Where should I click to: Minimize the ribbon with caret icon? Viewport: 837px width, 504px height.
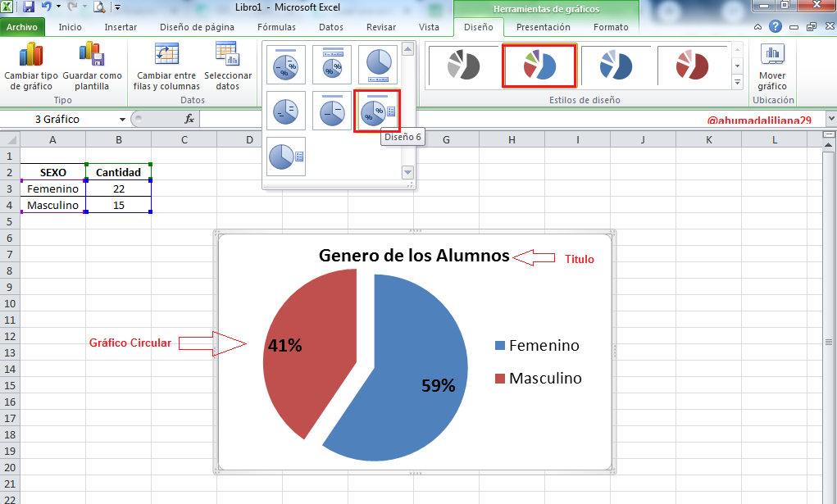pos(757,27)
